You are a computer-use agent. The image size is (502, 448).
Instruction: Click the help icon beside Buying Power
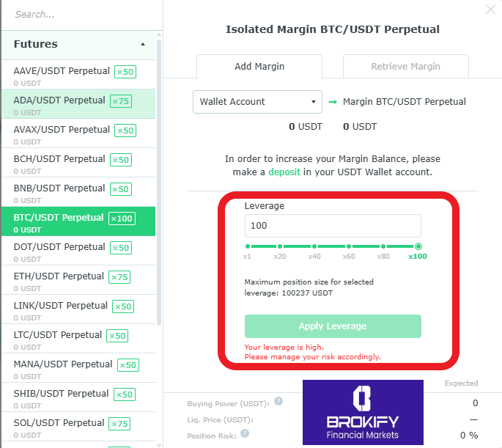[x=278, y=403]
